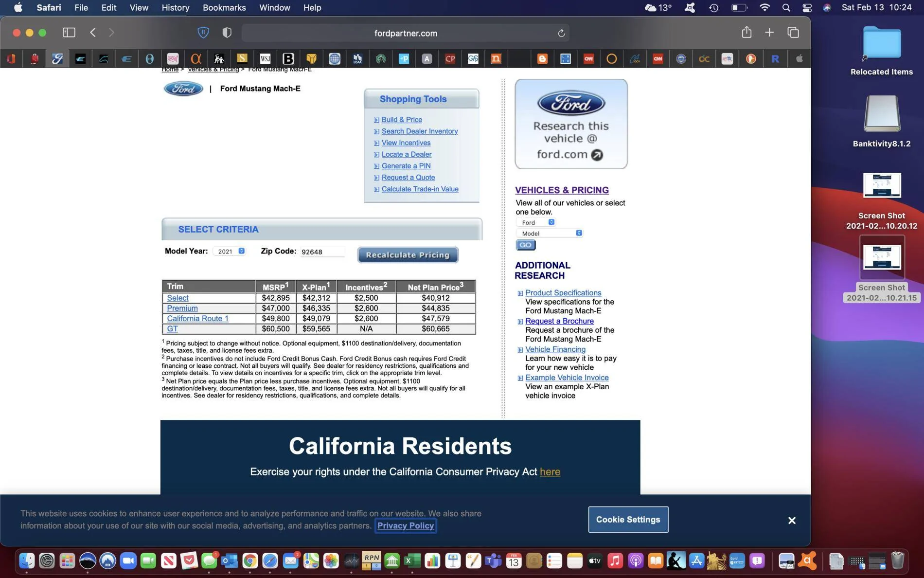Viewport: 924px width, 578px height.
Task: Open the Model Year dropdown
Action: [230, 252]
